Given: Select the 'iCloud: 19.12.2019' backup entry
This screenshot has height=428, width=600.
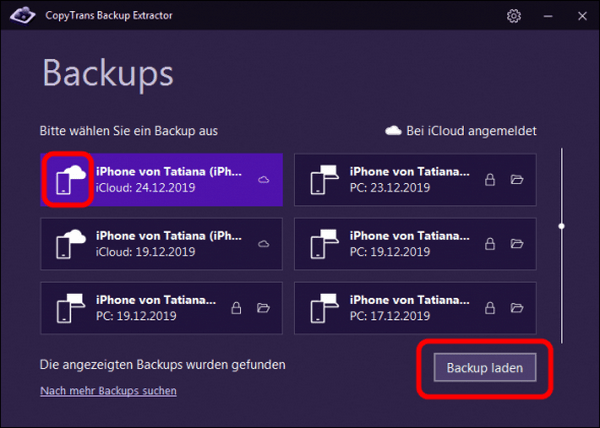Looking at the screenshot, I should coord(161,244).
